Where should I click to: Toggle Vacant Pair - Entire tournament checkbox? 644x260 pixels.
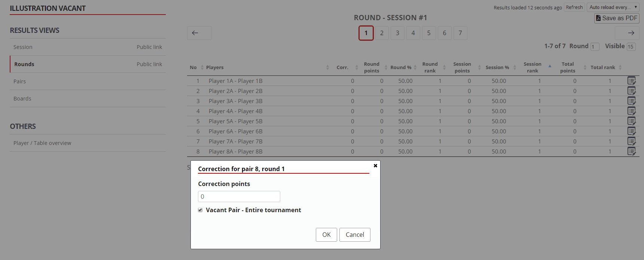coord(200,210)
